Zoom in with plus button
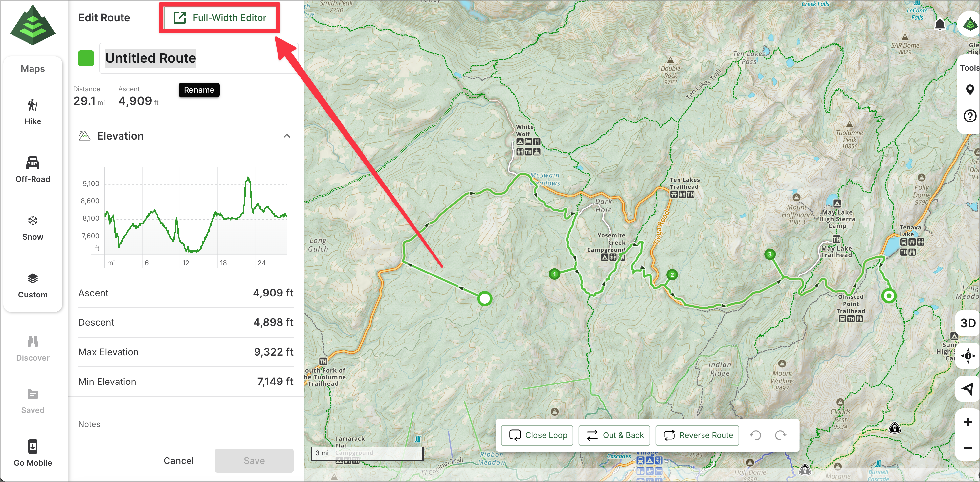980x482 pixels. click(x=968, y=422)
